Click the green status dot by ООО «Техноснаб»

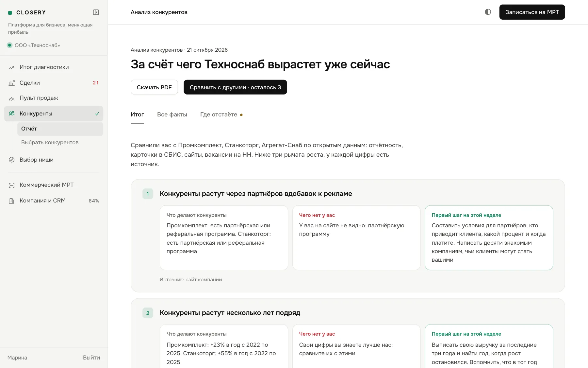pyautogui.click(x=10, y=45)
